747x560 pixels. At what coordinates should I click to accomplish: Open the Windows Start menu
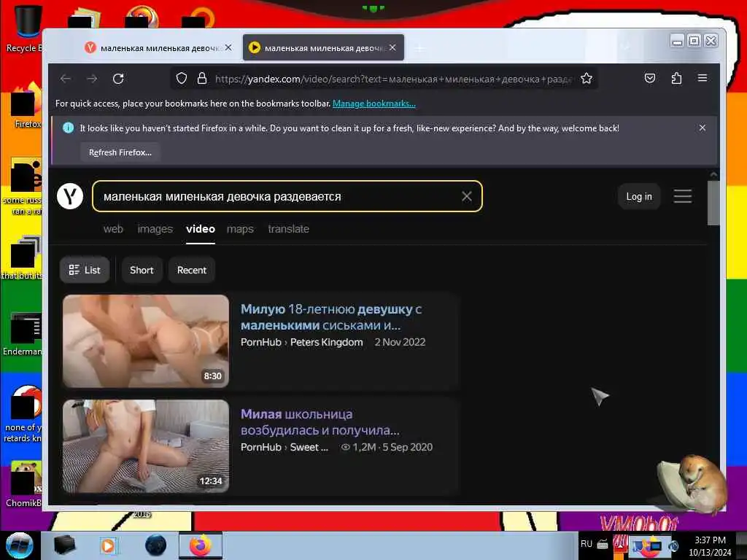tap(20, 545)
